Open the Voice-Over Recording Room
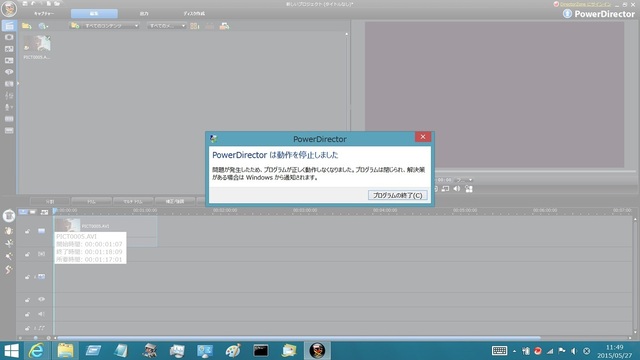 pyautogui.click(x=9, y=107)
